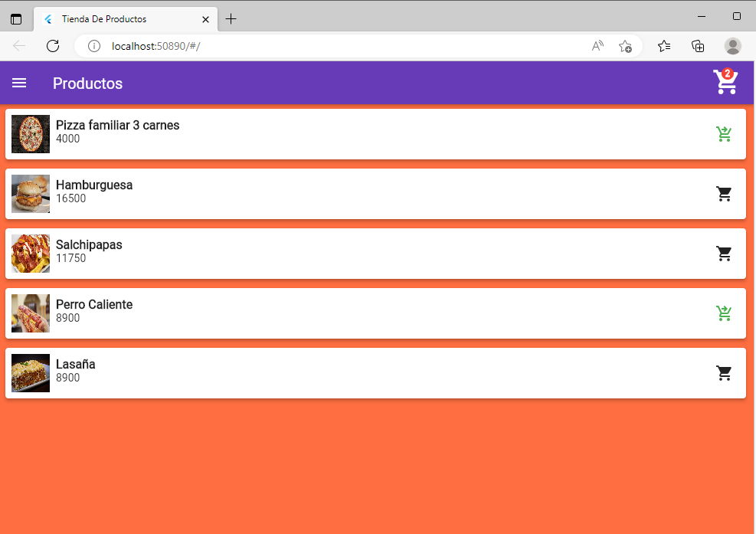This screenshot has height=534, width=756.
Task: Go back with the browser back arrow
Action: 19,46
